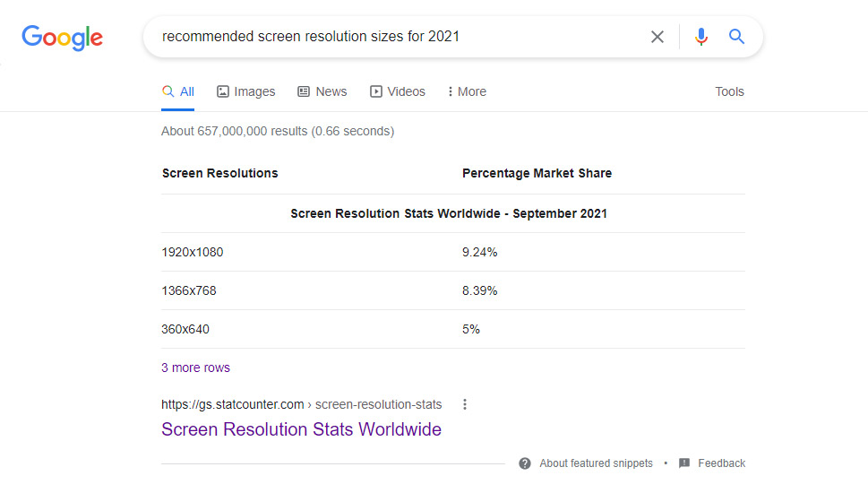Switch to the Images tab
The image size is (868, 493).
tap(246, 91)
